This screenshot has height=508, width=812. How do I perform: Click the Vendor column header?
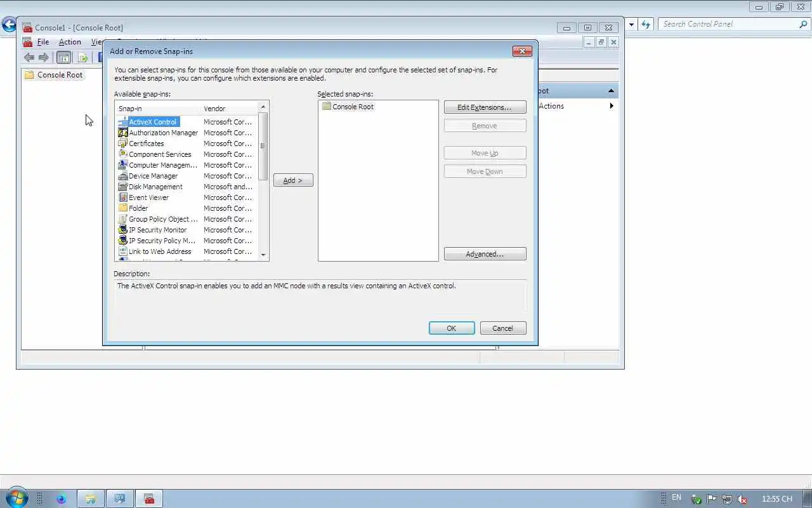[229, 109]
